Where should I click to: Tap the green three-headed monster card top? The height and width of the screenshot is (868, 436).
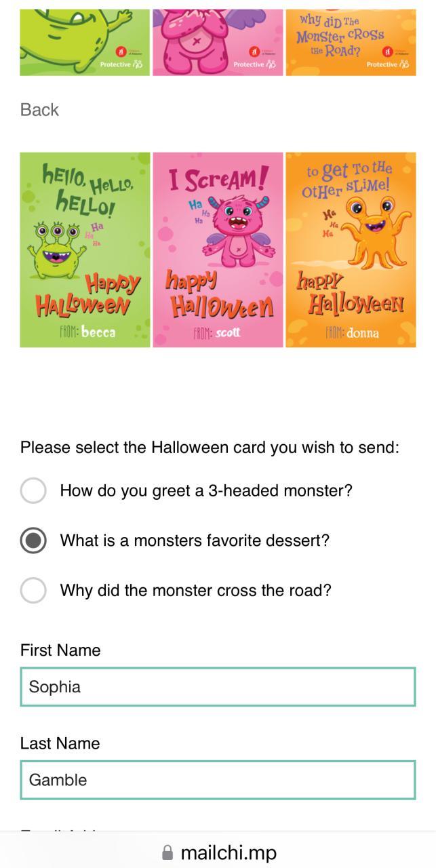click(x=85, y=41)
